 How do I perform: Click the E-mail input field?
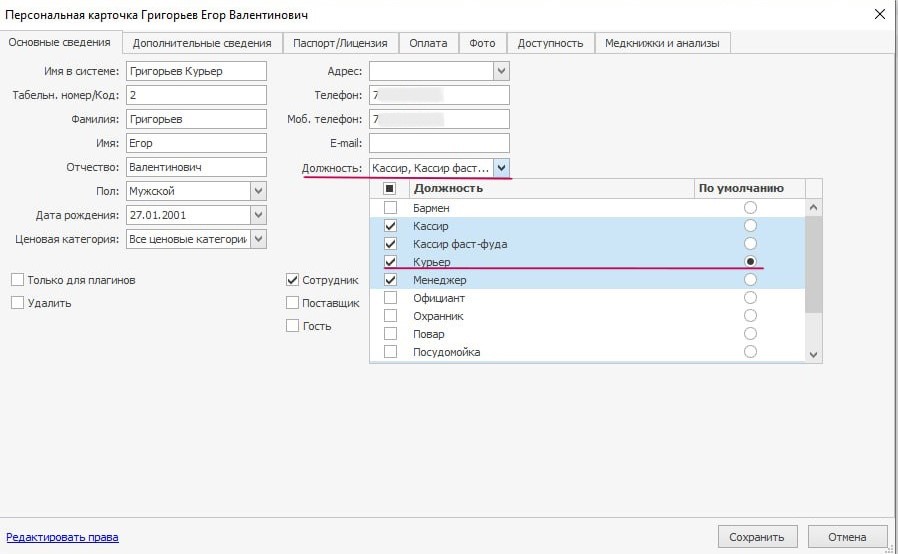tap(439, 143)
